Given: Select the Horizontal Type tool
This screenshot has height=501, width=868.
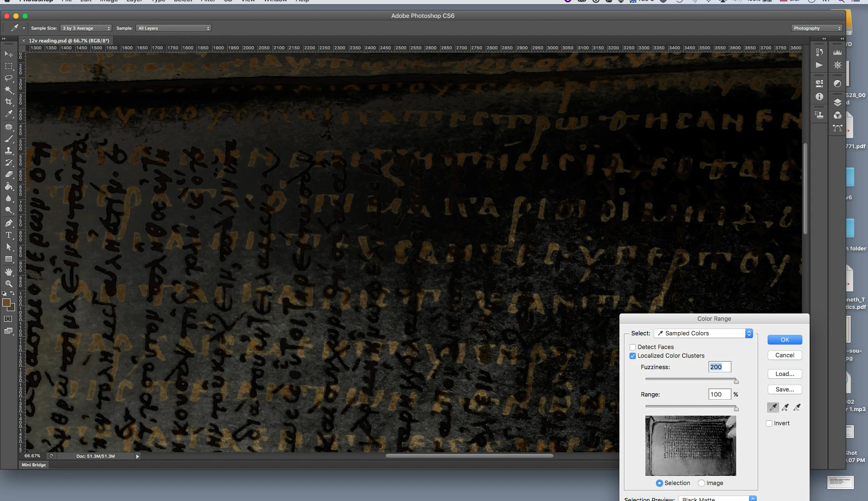Looking at the screenshot, I should click(8, 235).
